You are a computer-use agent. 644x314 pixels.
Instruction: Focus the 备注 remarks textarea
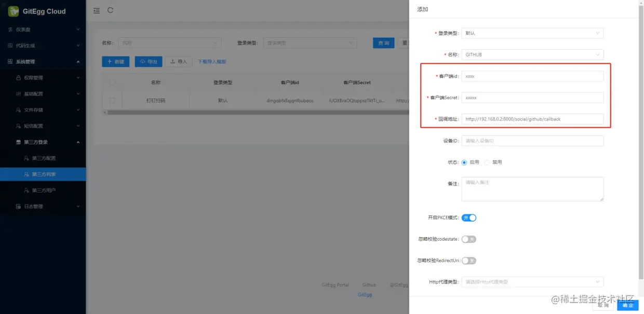coord(532,189)
